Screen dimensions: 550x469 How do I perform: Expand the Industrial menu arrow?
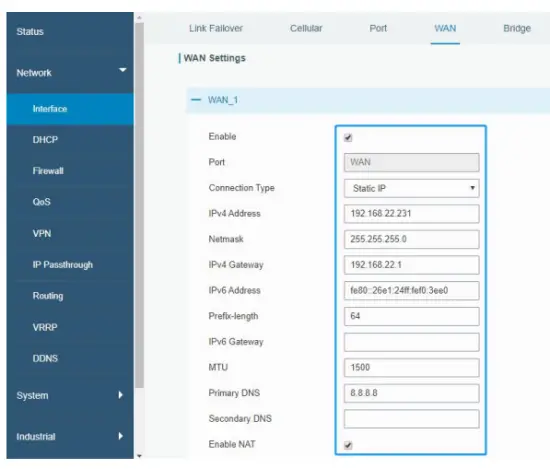tap(121, 436)
